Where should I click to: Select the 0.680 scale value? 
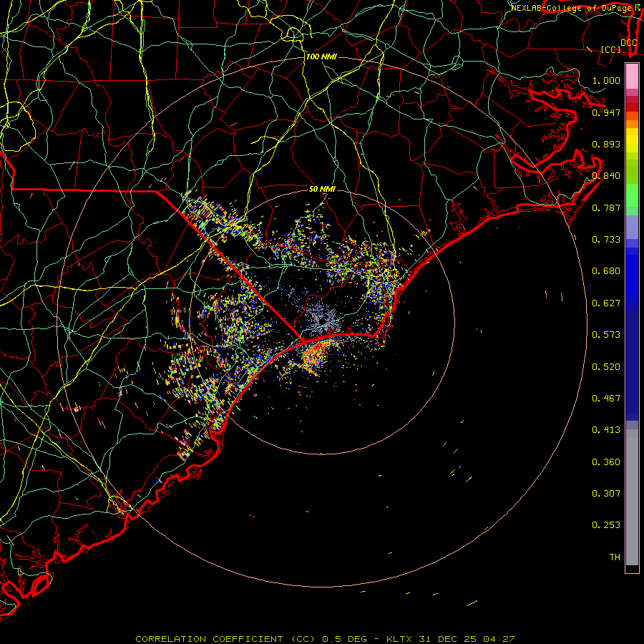pos(606,271)
